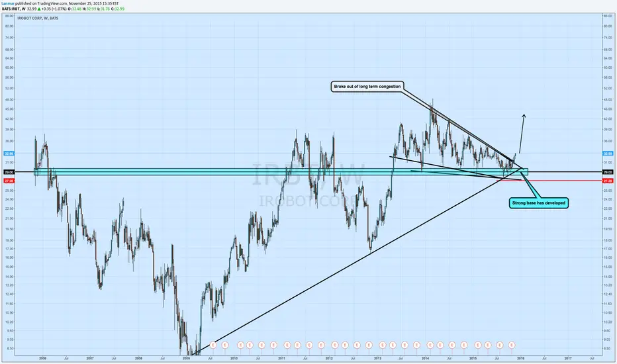Click the IROBOT CORP, W, BATS chart title
Viewport: 617px width, 364px height.
[38, 18]
